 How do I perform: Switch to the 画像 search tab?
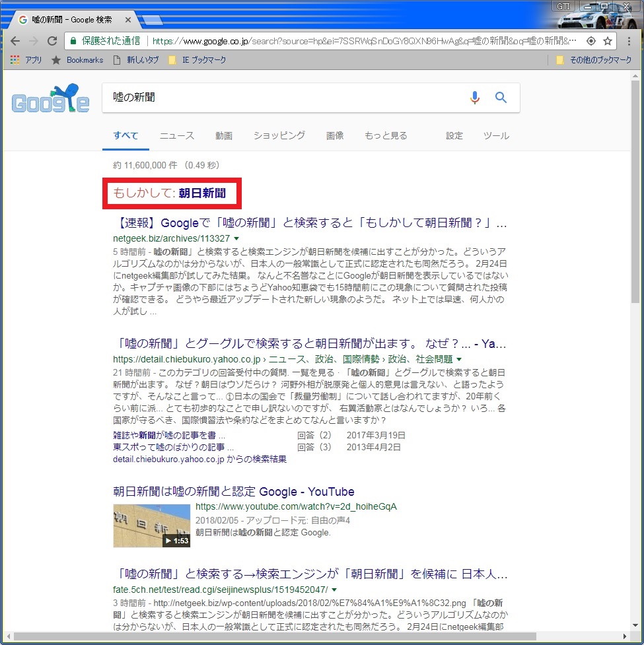coord(335,135)
